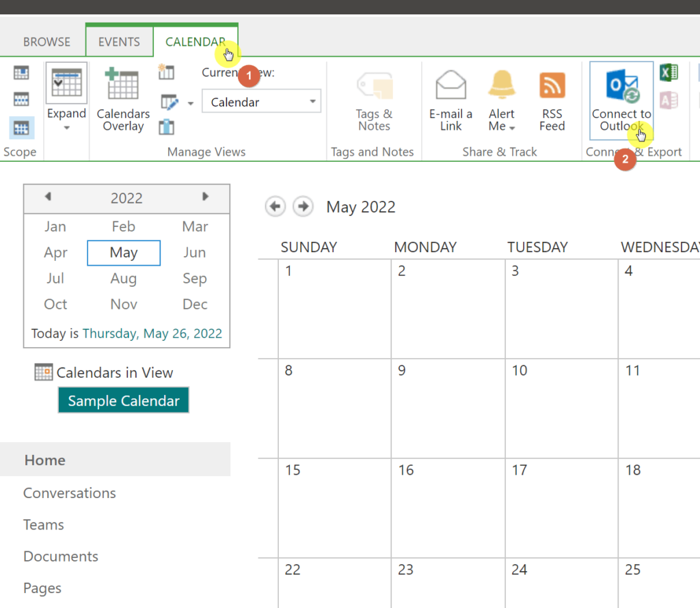
Task: Open the Expand dropdown arrow
Action: click(x=66, y=128)
